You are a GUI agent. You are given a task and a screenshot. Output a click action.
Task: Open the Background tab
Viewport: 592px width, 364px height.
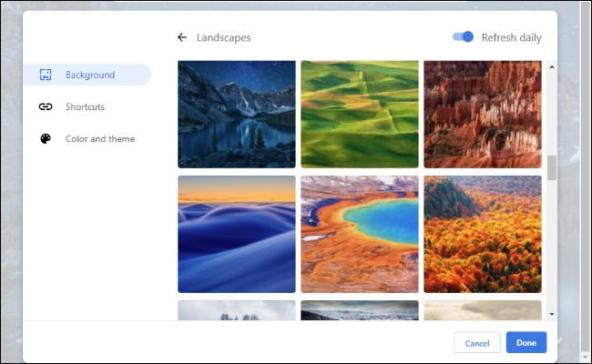[87, 75]
